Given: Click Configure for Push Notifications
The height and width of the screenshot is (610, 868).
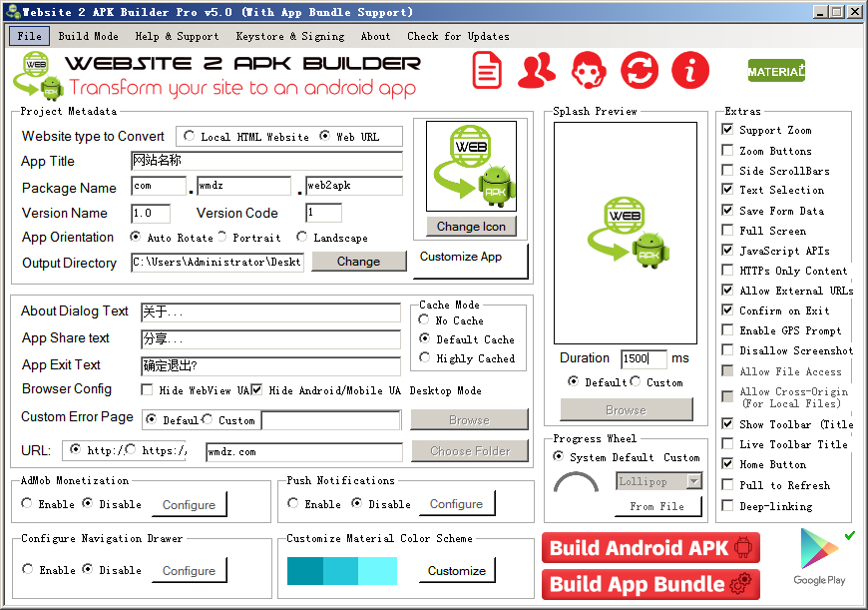Looking at the screenshot, I should [457, 504].
